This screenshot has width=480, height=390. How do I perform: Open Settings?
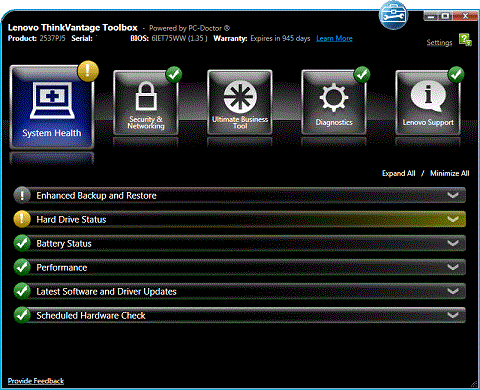[439, 43]
